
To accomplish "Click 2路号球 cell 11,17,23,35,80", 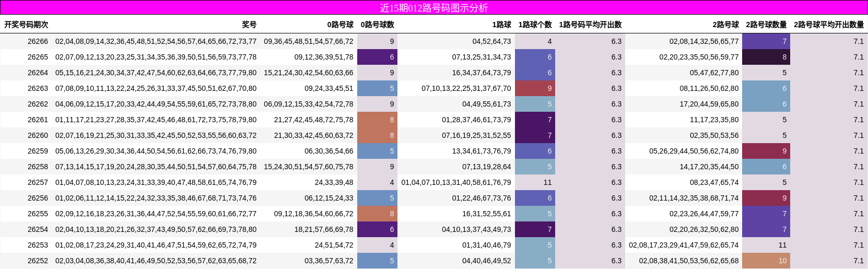I will point(714,120).
